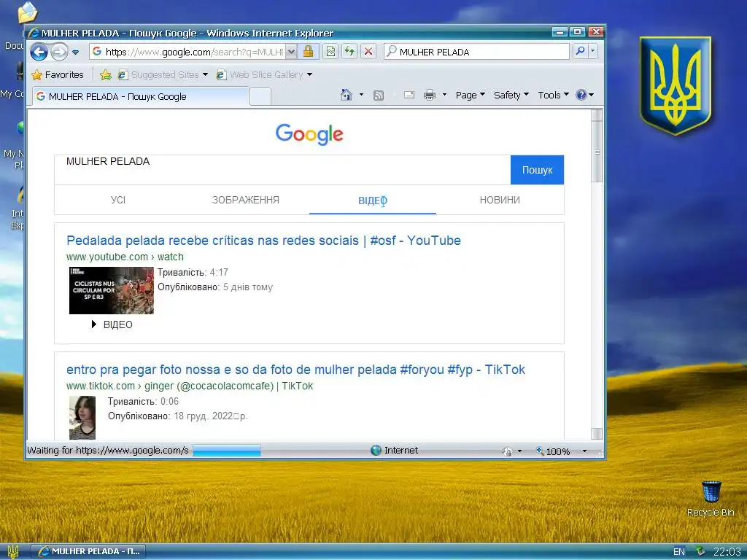Expand the Print options dropdown arrow
Viewport: 747px width, 560px height.
pos(444,95)
